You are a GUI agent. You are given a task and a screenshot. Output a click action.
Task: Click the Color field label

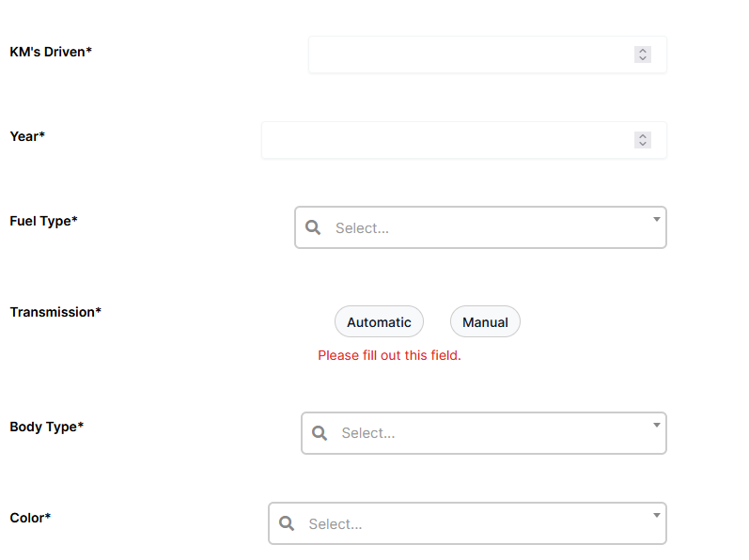30,518
